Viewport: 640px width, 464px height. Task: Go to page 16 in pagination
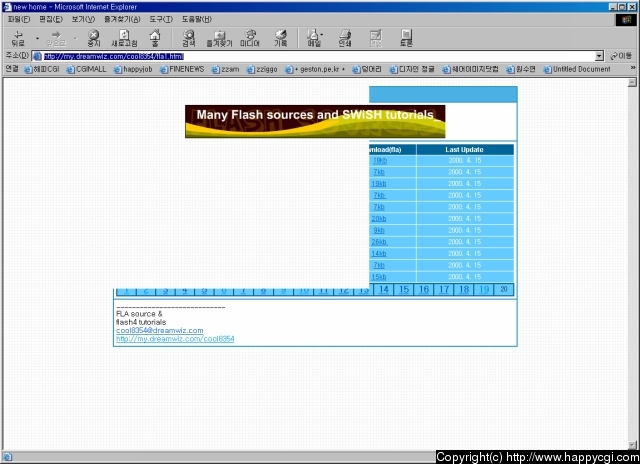[x=424, y=290]
